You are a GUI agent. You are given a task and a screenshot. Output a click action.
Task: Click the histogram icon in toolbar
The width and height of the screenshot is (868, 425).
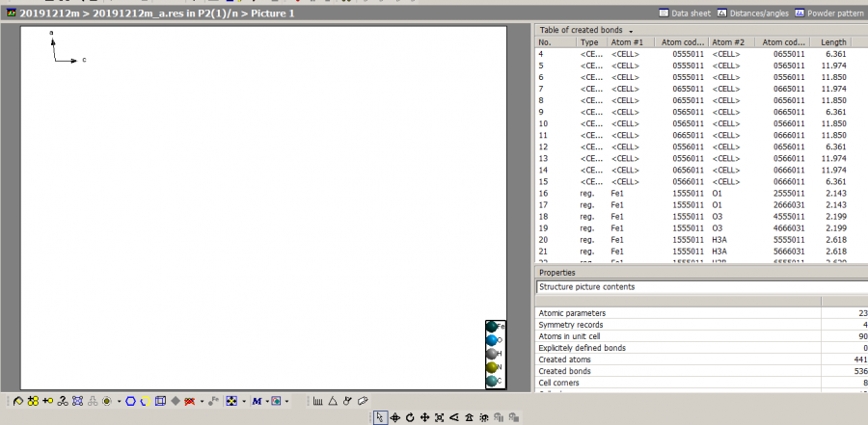coord(317,400)
